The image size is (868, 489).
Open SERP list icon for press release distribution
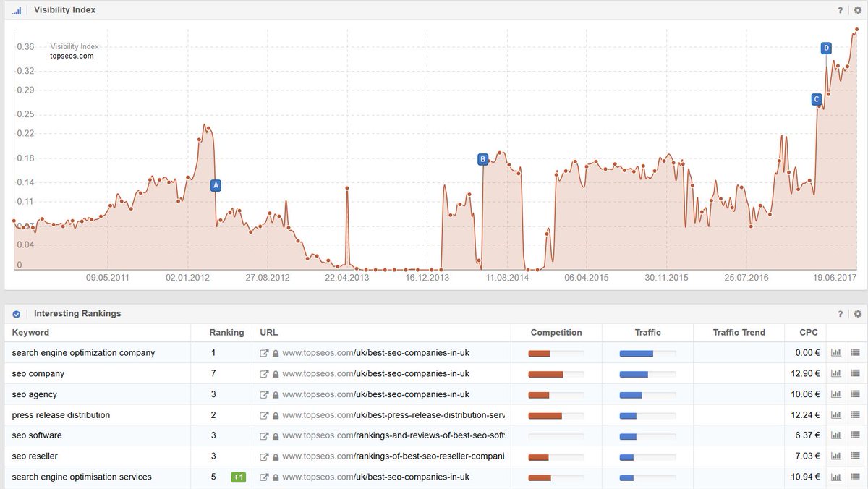pyautogui.click(x=855, y=415)
